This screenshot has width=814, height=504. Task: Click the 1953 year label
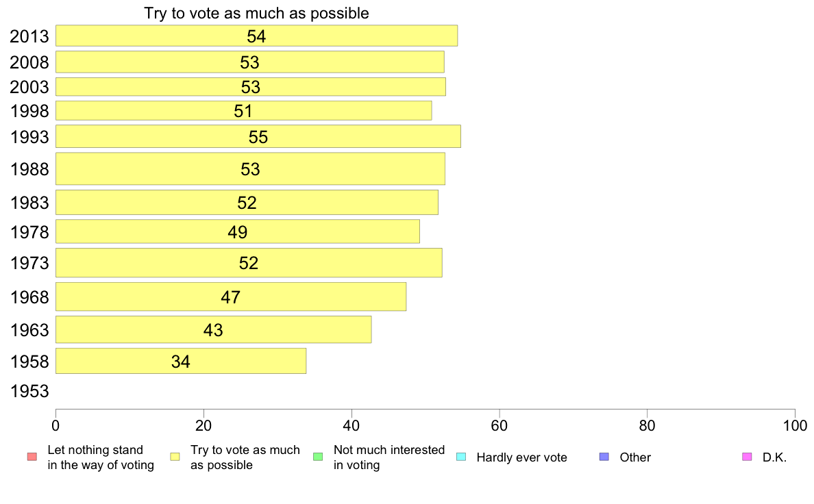tap(29, 392)
